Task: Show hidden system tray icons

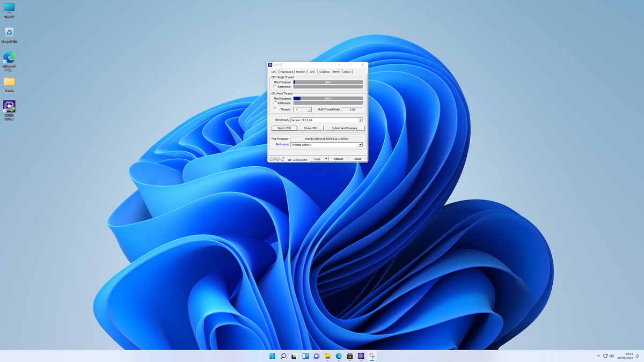Action: tap(598, 356)
